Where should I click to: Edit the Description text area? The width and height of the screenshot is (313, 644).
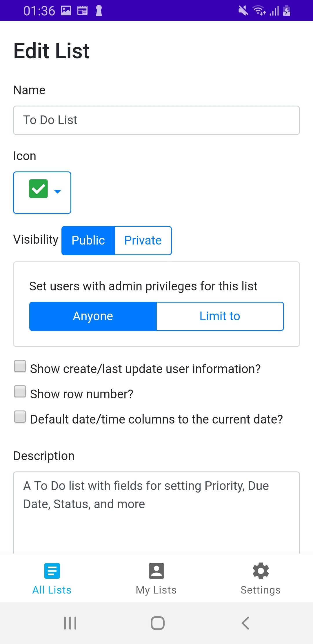[156, 513]
